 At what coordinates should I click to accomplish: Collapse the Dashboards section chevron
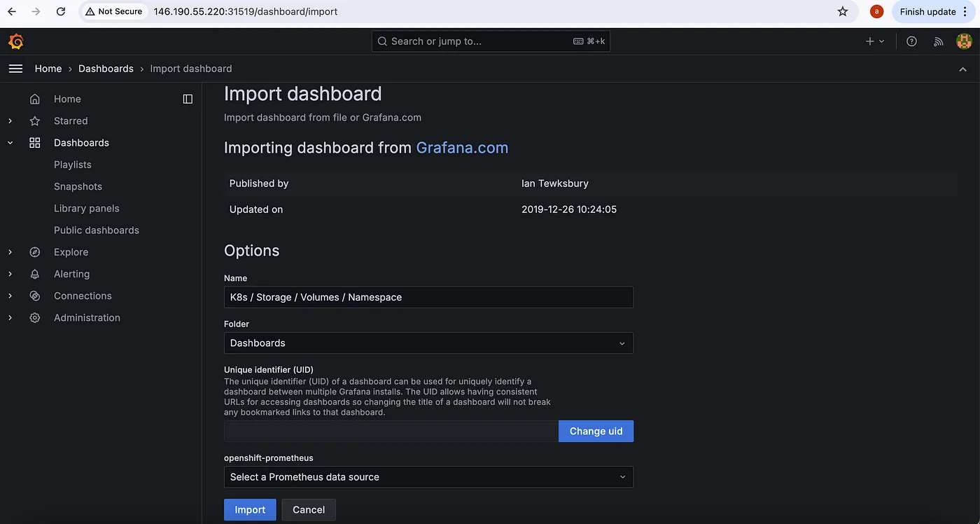(10, 142)
